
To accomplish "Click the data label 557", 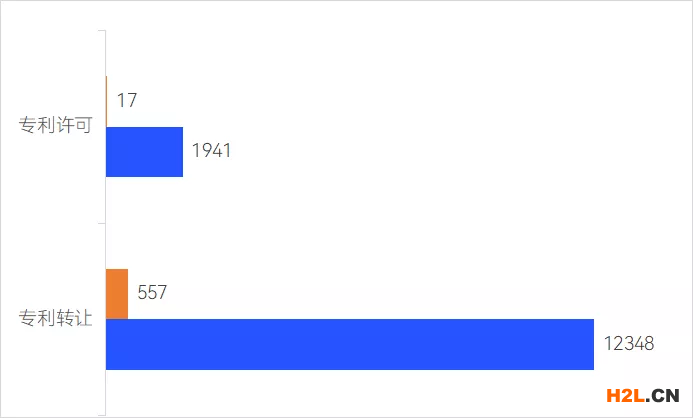I will click(x=152, y=294).
